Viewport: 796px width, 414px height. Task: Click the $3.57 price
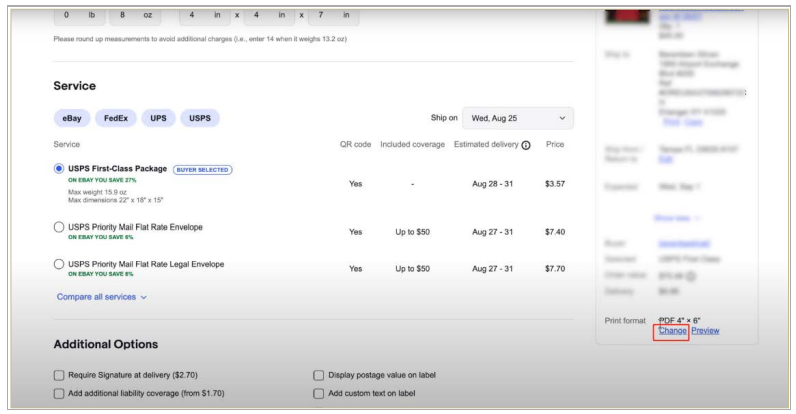click(555, 184)
